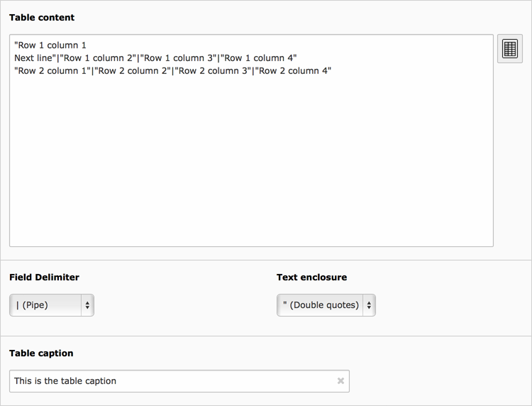Screen dimensions: 532x406
Task: Click the "Row 2 column 4" text
Action: (294, 71)
